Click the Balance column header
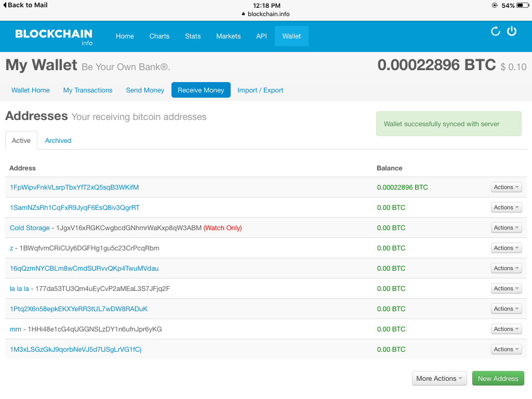 tap(390, 168)
